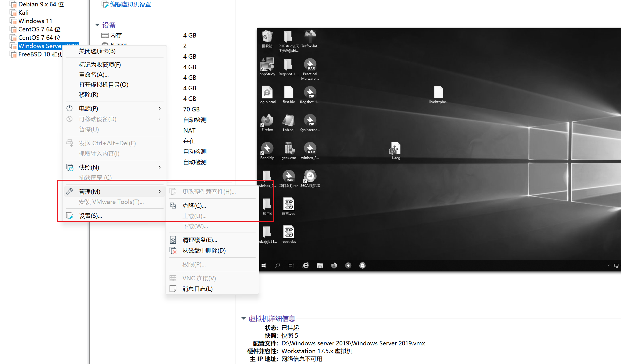Click the search icon in thumbnail taskbar
Viewport: 621px width, 364px height.
tap(277, 266)
